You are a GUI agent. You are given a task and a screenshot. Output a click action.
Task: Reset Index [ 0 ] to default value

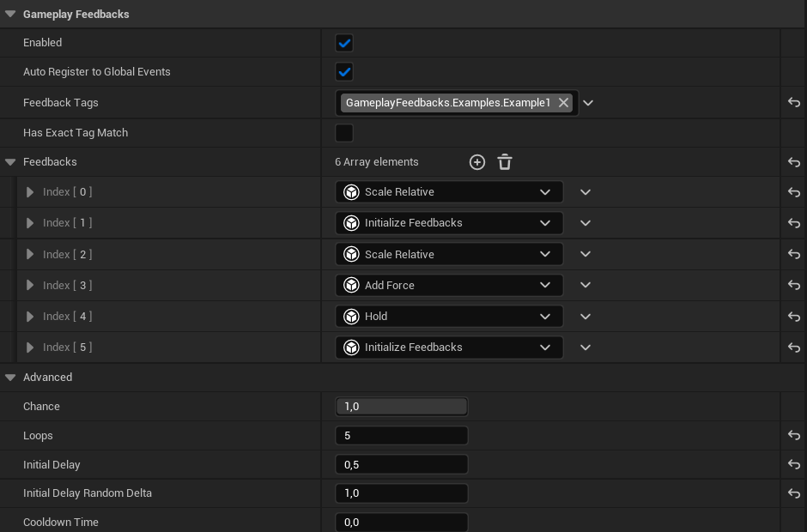[x=793, y=192]
